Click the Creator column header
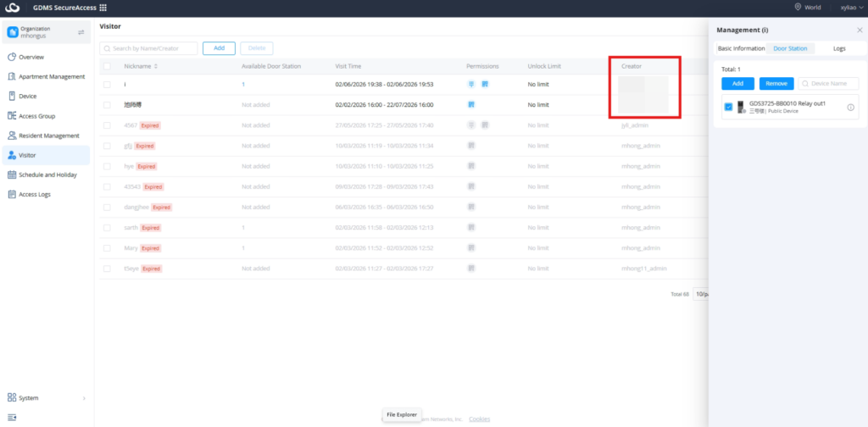Image resolution: width=868 pixels, height=427 pixels. point(631,66)
